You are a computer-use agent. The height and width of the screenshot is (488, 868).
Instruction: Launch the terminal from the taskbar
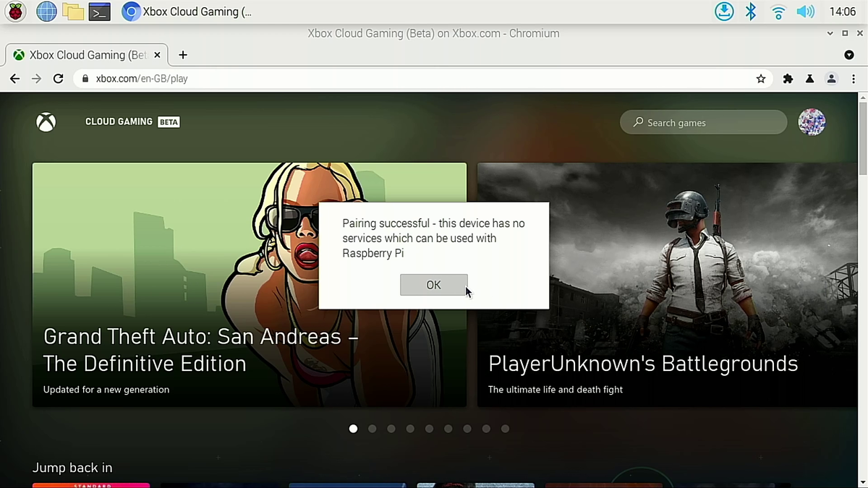click(101, 11)
